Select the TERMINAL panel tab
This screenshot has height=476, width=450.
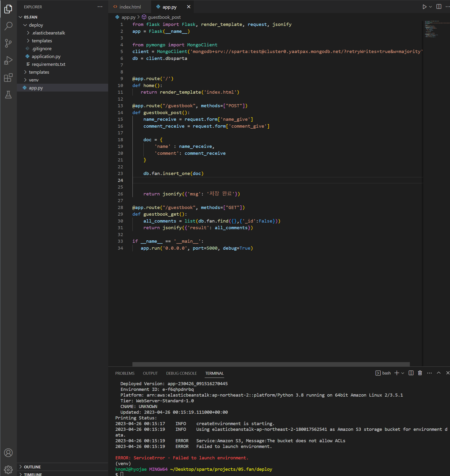click(x=214, y=373)
